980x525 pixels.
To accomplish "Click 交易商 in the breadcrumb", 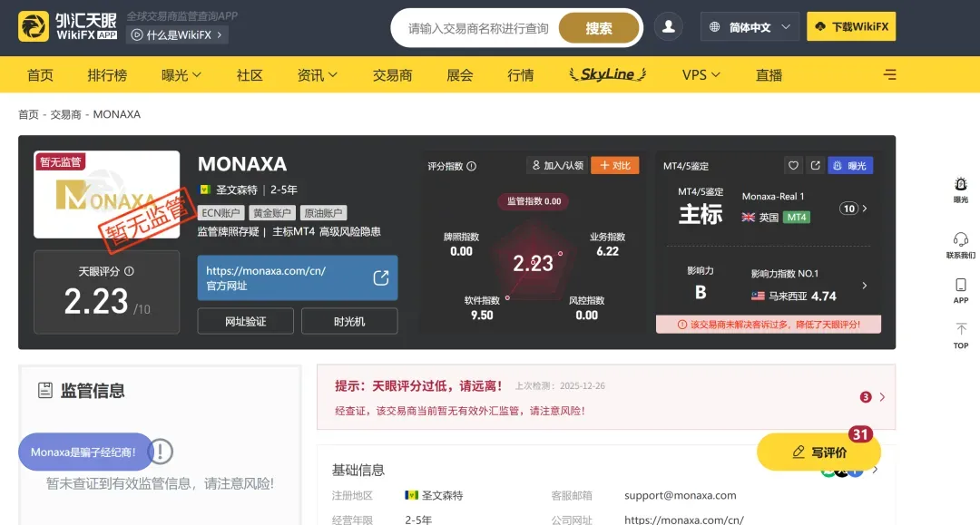I will coord(65,114).
